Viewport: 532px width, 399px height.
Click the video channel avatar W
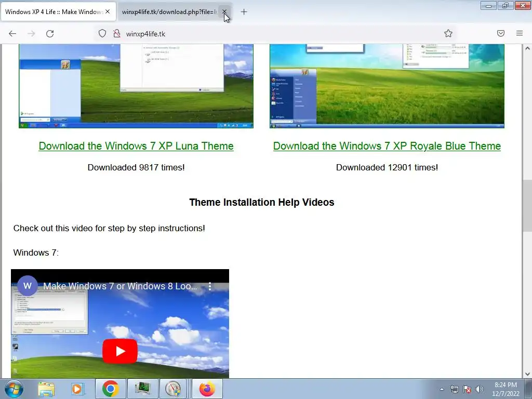[28, 286]
